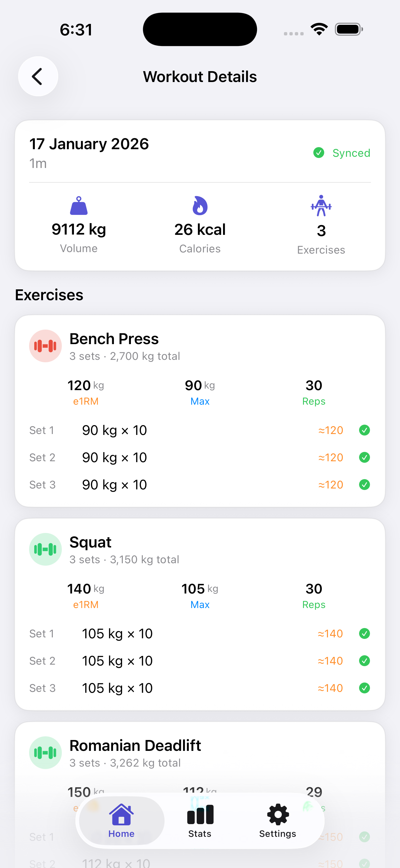This screenshot has height=868, width=400.
Task: Tap Squat Set 1 row 105 kg × 10
Action: tap(117, 634)
